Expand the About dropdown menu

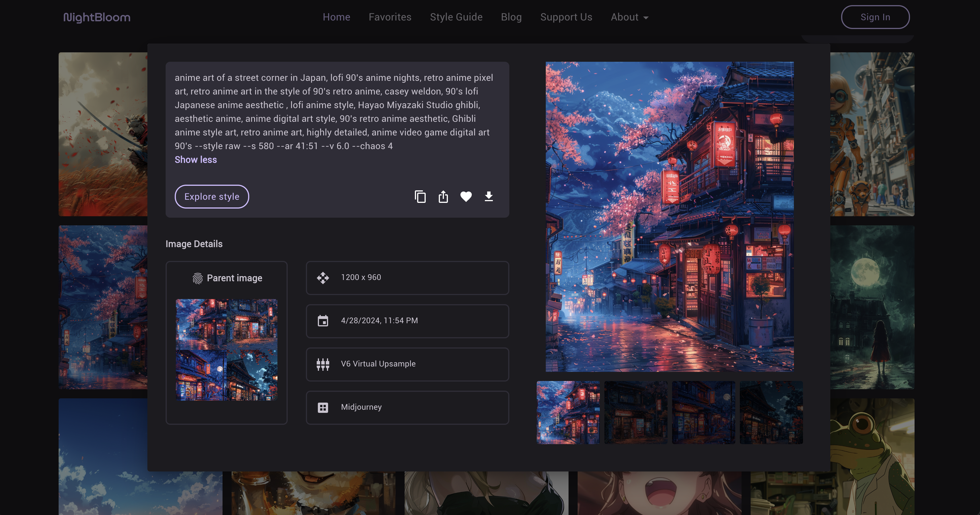click(630, 17)
